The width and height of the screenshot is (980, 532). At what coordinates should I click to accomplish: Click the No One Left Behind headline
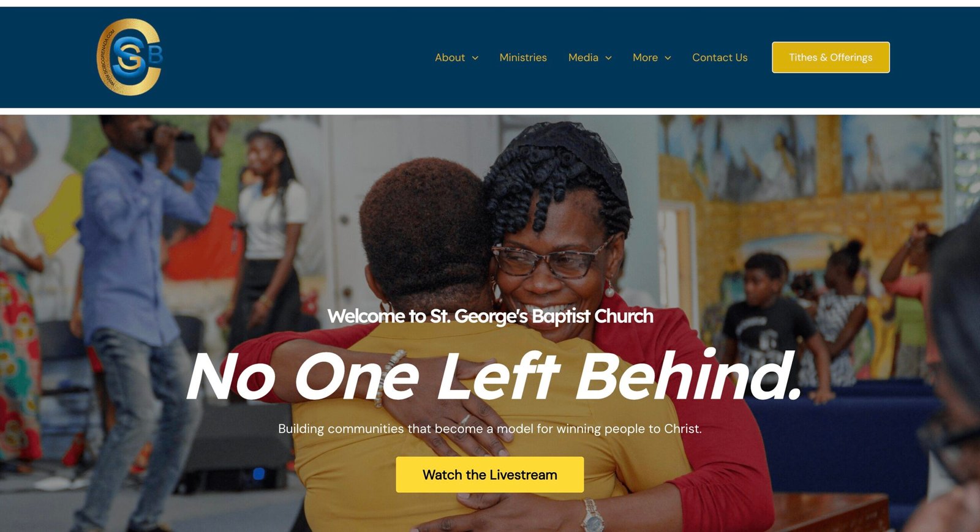pyautogui.click(x=494, y=375)
